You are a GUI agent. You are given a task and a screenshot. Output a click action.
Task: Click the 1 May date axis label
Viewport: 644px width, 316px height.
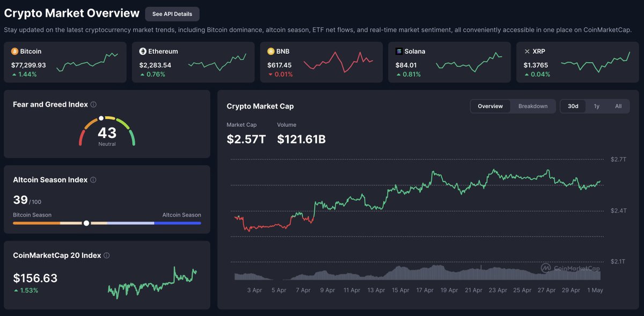click(x=595, y=290)
